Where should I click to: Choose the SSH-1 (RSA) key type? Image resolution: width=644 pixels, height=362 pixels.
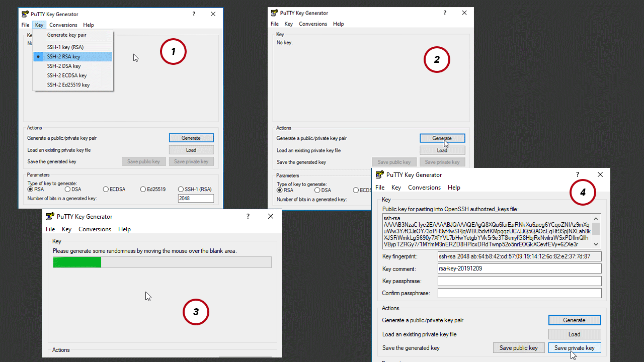point(180,189)
